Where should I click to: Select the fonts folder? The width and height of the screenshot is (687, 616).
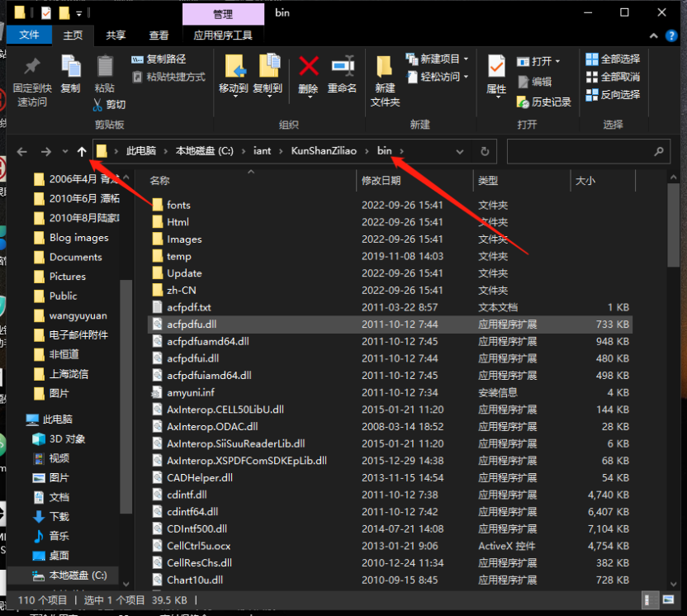point(178,205)
